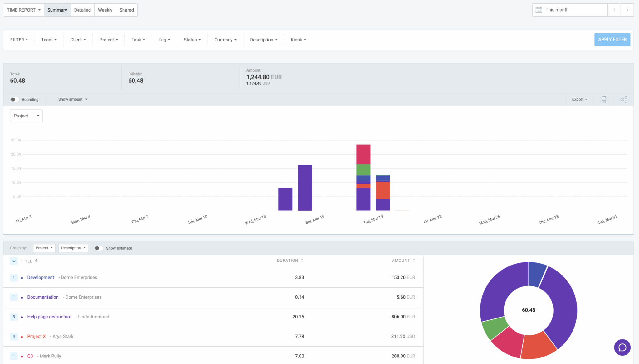Change the chart grouping via Project dropdown
This screenshot has height=364, width=639.
click(x=26, y=116)
